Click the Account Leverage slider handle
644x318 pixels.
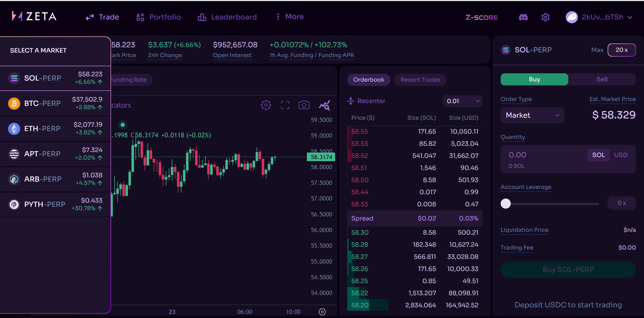tap(506, 203)
